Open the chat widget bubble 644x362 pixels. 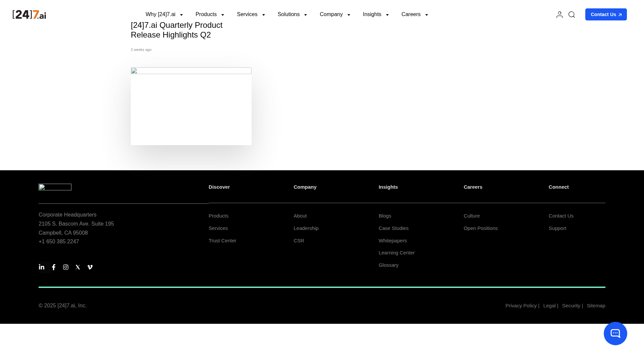615,334
